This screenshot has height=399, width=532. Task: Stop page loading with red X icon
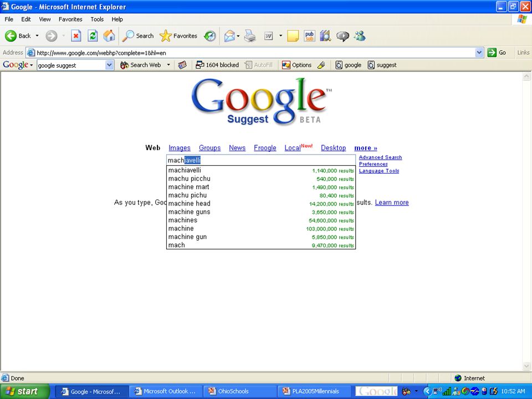(76, 35)
